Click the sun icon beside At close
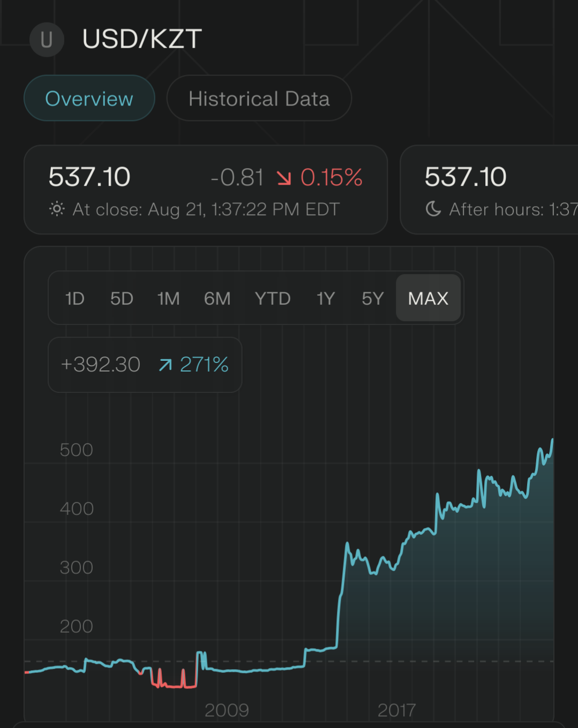Image resolution: width=578 pixels, height=728 pixels. 57,209
